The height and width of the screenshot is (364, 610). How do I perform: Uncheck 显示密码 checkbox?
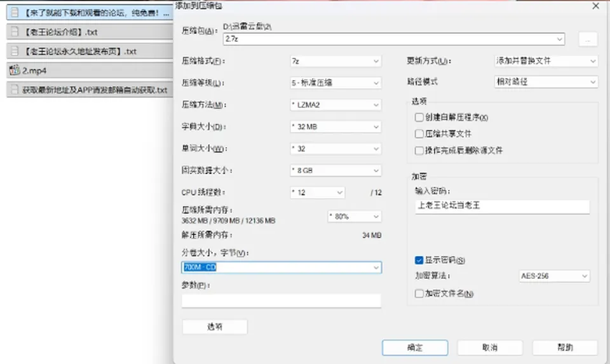coord(419,260)
